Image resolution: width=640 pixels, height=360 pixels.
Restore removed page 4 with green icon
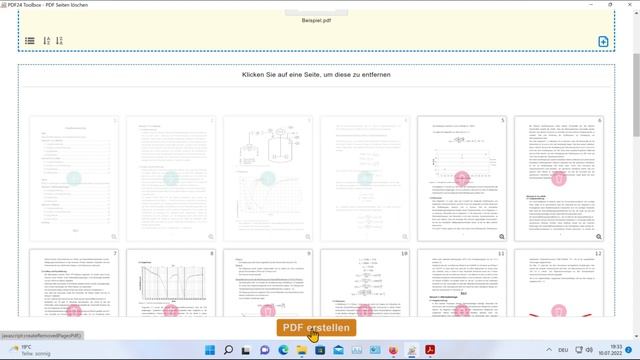pos(365,179)
